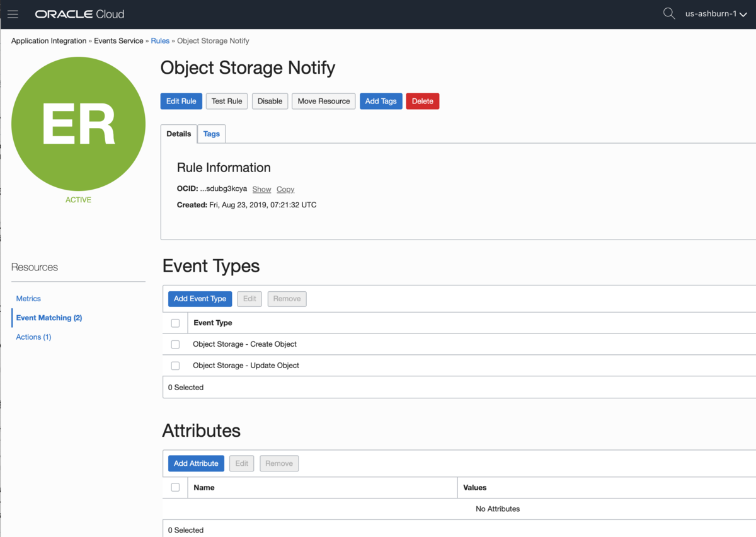Click the Object Storage - Update Object text
This screenshot has width=756, height=537.
pyautogui.click(x=246, y=366)
